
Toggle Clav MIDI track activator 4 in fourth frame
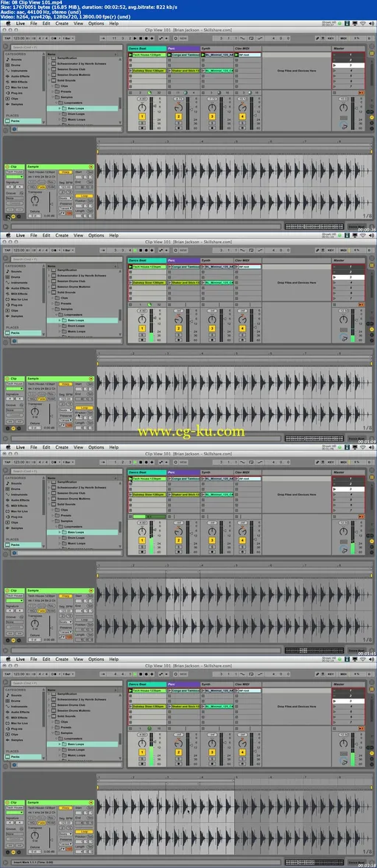point(242,753)
